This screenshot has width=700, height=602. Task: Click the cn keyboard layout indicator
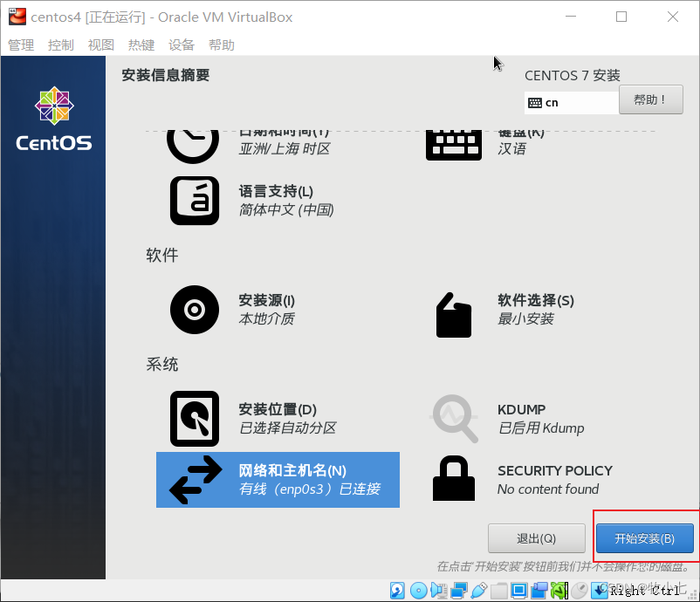pyautogui.click(x=572, y=103)
